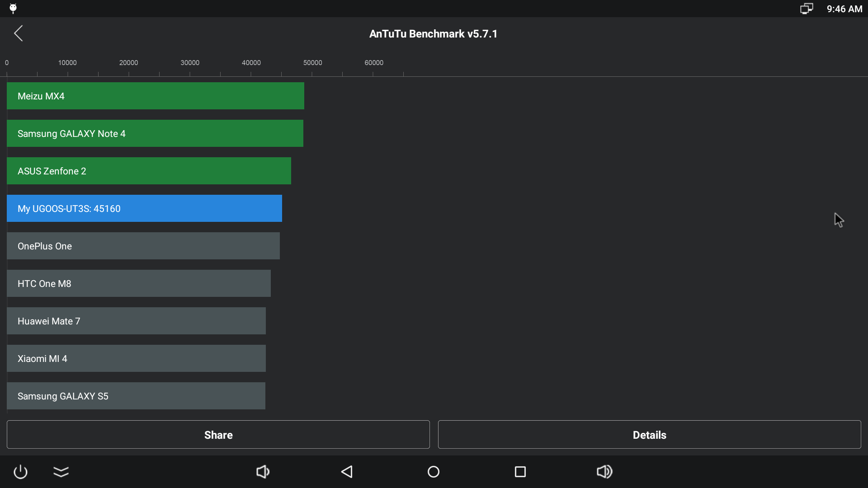Click the 40000 axis label

point(251,63)
